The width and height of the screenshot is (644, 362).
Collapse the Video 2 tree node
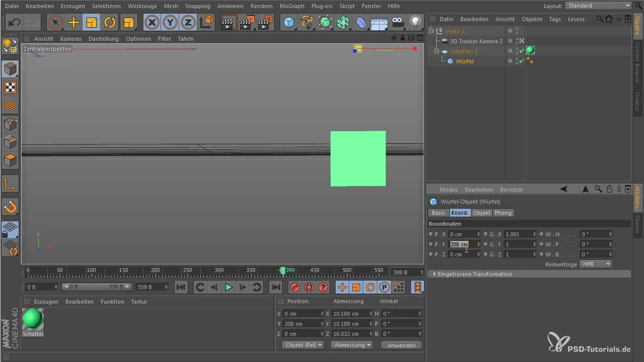[431, 31]
